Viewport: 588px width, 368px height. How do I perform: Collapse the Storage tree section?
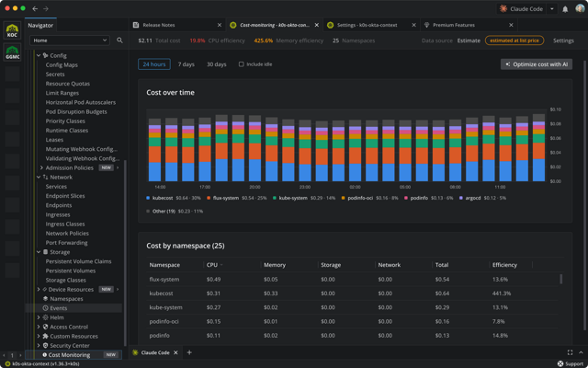39,252
